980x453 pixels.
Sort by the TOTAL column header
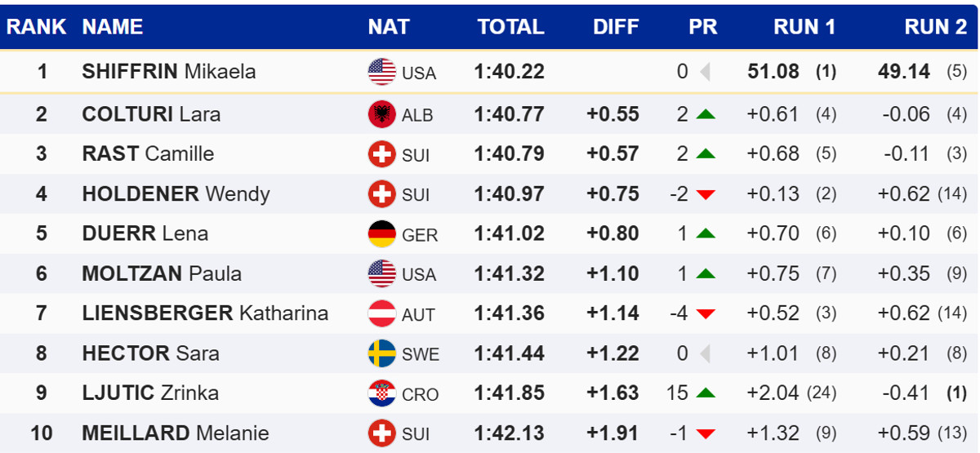tap(510, 27)
